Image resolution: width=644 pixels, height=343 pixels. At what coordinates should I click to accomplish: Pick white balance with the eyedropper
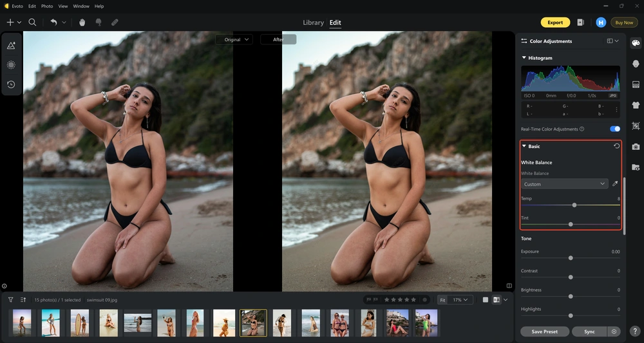[615, 184]
